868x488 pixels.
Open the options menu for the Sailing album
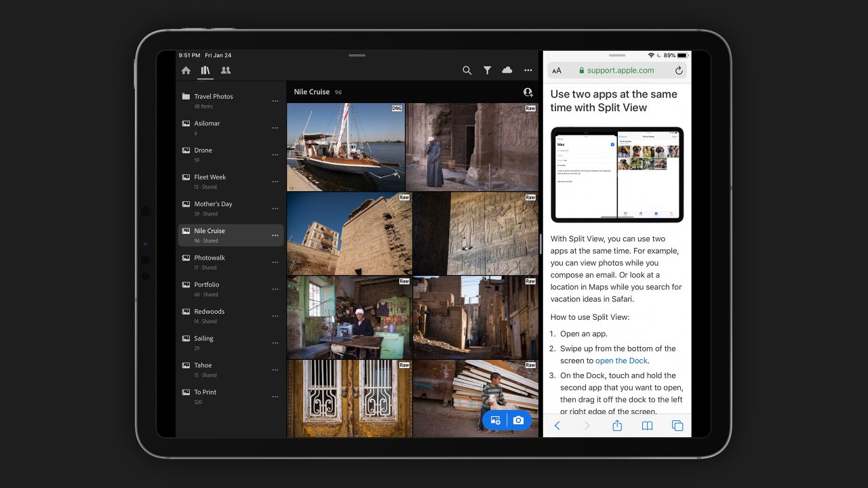(275, 343)
